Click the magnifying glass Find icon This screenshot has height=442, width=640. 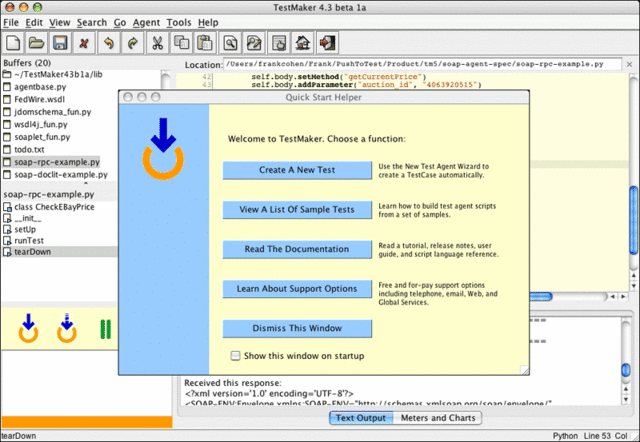(231, 43)
